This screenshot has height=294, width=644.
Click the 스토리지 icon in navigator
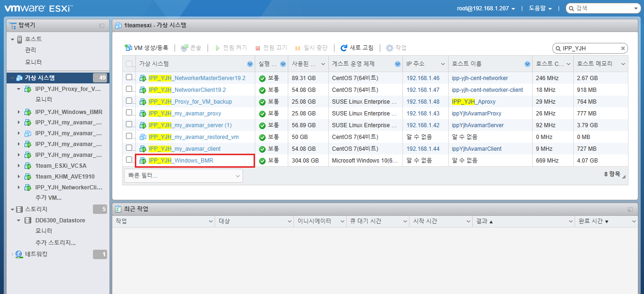(19, 209)
